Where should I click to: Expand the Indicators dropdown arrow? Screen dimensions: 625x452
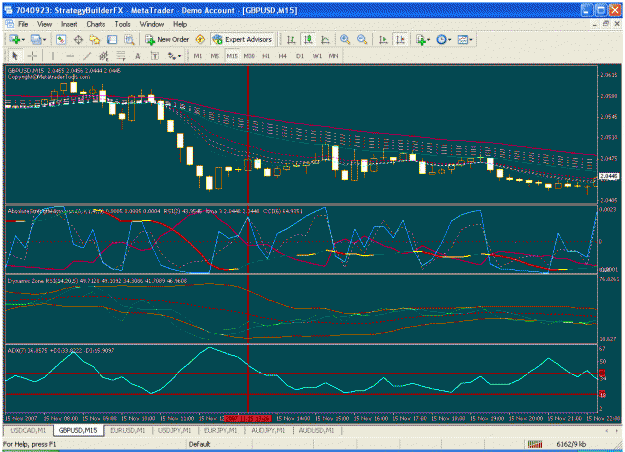(428, 39)
